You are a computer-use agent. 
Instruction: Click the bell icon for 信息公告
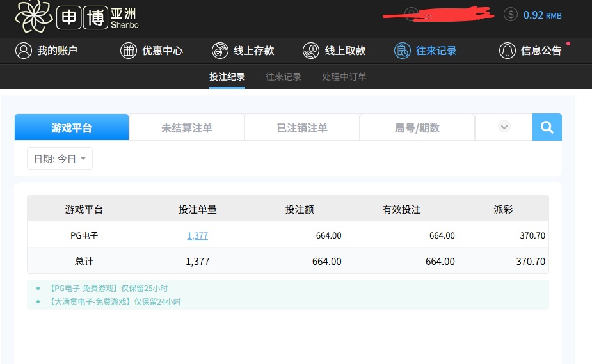507,51
